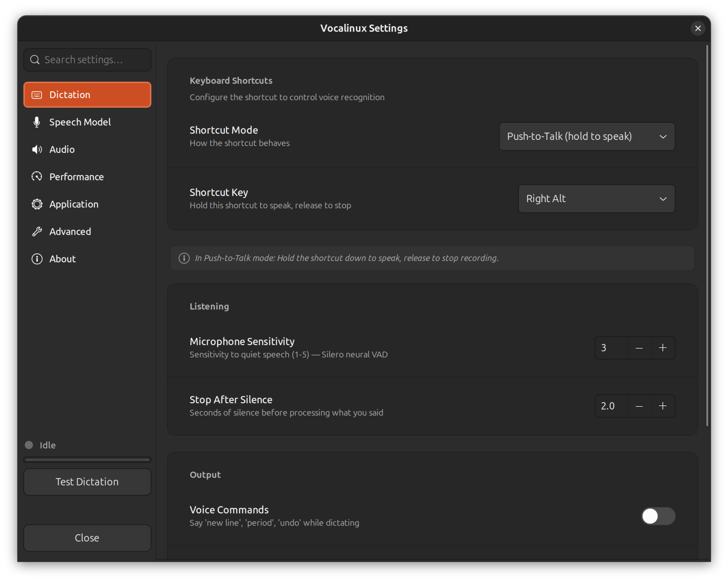Click the 'Voice Commands' label
The image size is (728, 581).
(x=229, y=510)
